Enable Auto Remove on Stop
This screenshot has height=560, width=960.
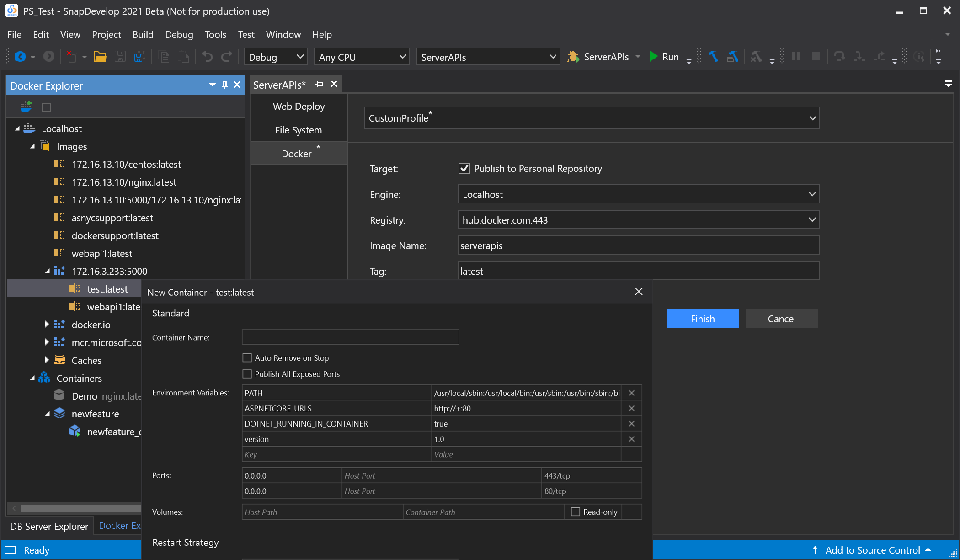(x=247, y=358)
